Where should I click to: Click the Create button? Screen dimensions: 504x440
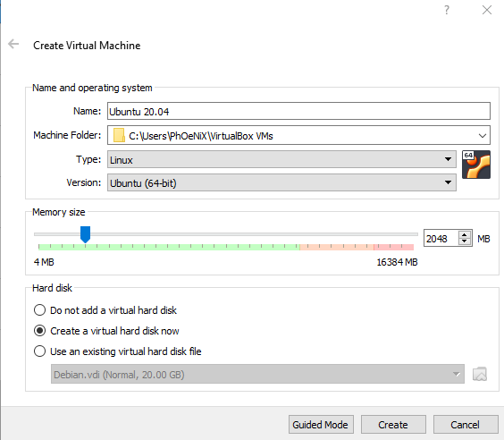[393, 425]
